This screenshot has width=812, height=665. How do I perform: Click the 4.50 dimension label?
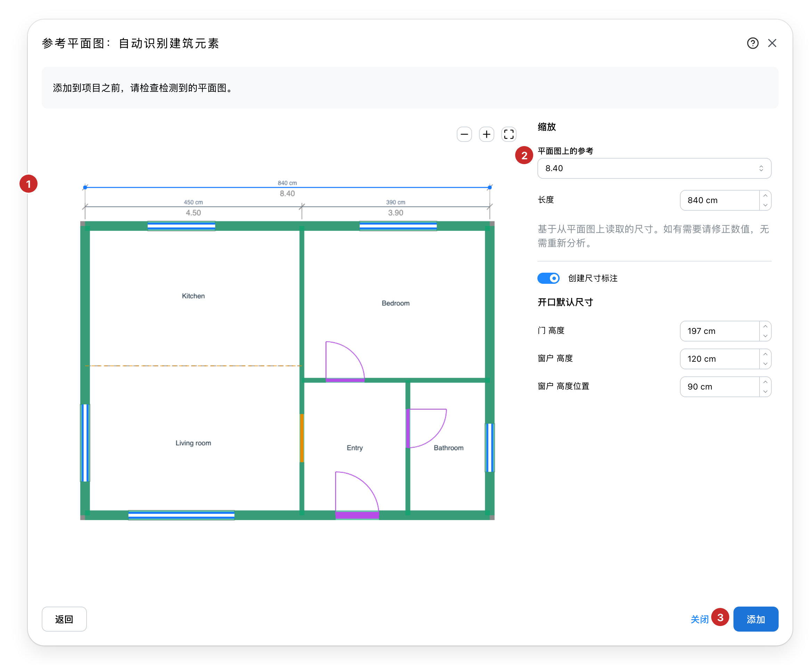click(x=193, y=213)
